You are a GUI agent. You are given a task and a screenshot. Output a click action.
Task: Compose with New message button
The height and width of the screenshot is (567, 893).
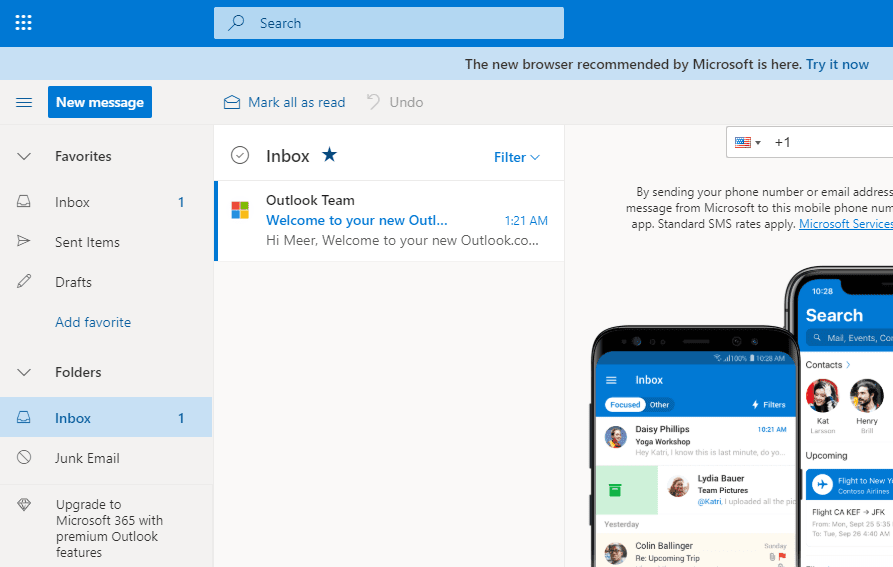pyautogui.click(x=100, y=102)
